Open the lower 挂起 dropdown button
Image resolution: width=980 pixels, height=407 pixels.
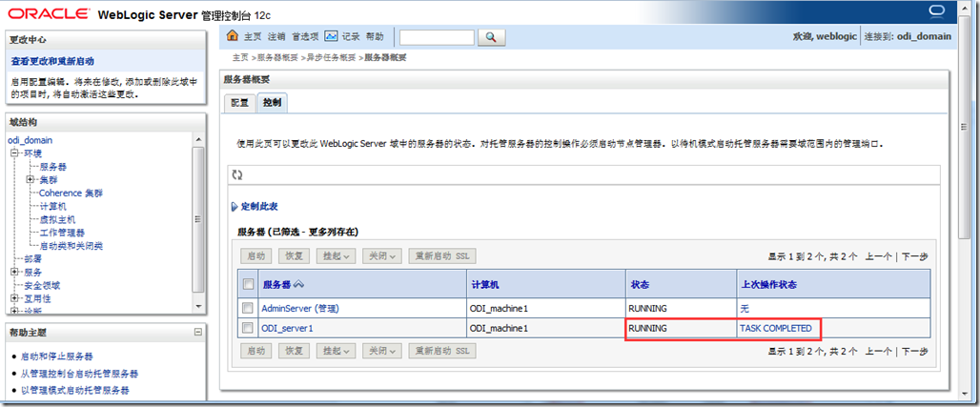[x=337, y=351]
